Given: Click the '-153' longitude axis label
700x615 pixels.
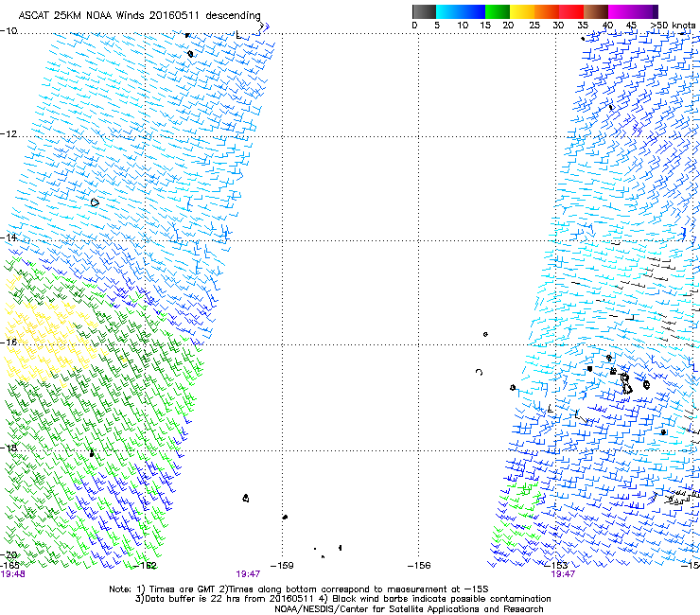Looking at the screenshot, I should point(556,566).
